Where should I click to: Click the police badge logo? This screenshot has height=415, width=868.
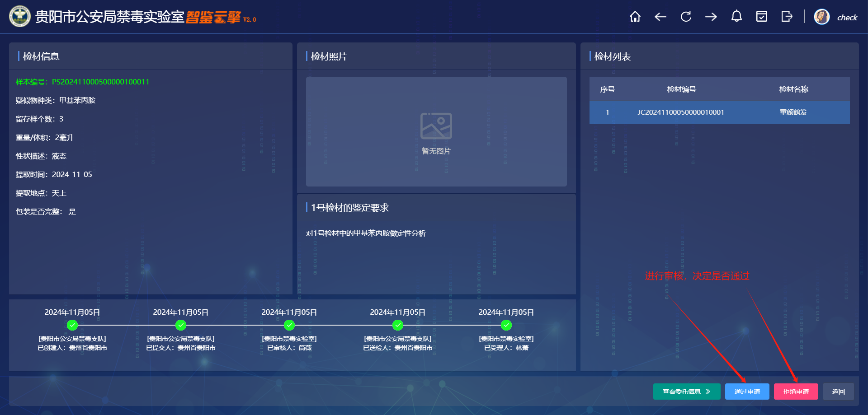19,17
